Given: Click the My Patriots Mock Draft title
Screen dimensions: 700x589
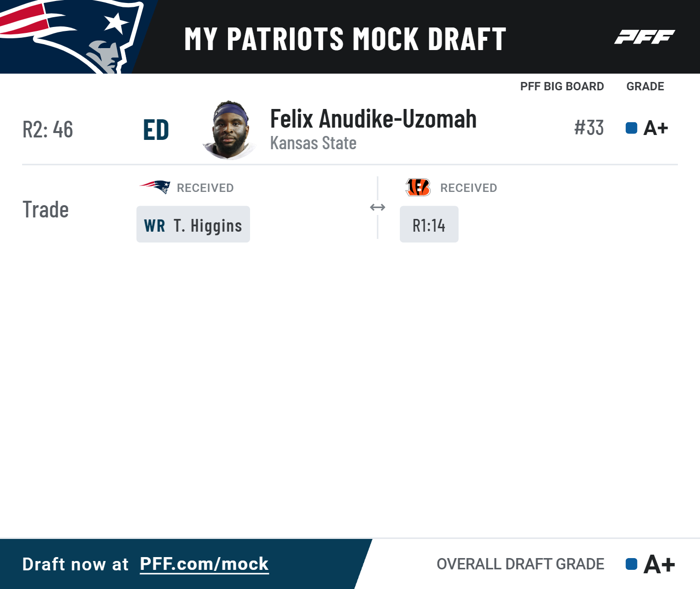Looking at the screenshot, I should [x=345, y=39].
